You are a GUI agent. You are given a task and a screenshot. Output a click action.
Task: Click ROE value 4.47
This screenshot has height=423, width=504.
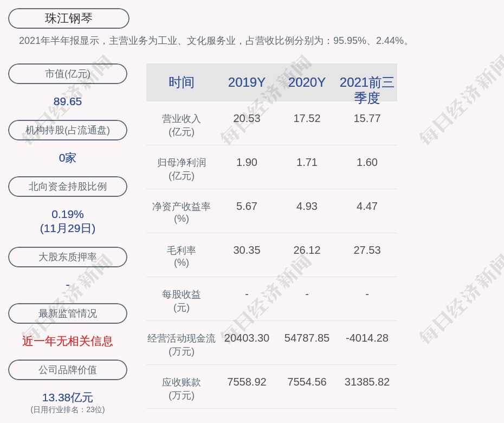pyautogui.click(x=367, y=206)
